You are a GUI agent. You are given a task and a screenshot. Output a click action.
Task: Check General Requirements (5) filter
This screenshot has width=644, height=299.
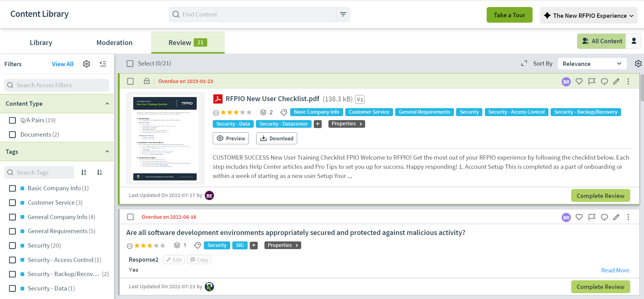tap(13, 231)
